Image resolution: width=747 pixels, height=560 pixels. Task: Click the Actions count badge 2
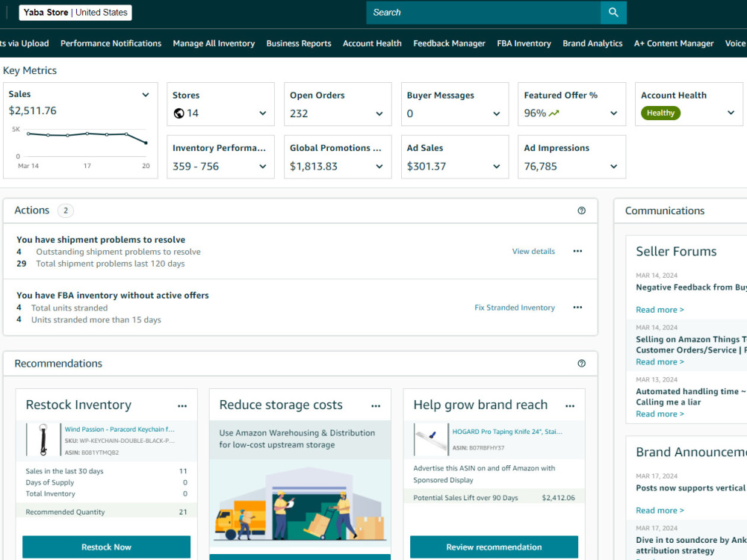click(x=66, y=211)
